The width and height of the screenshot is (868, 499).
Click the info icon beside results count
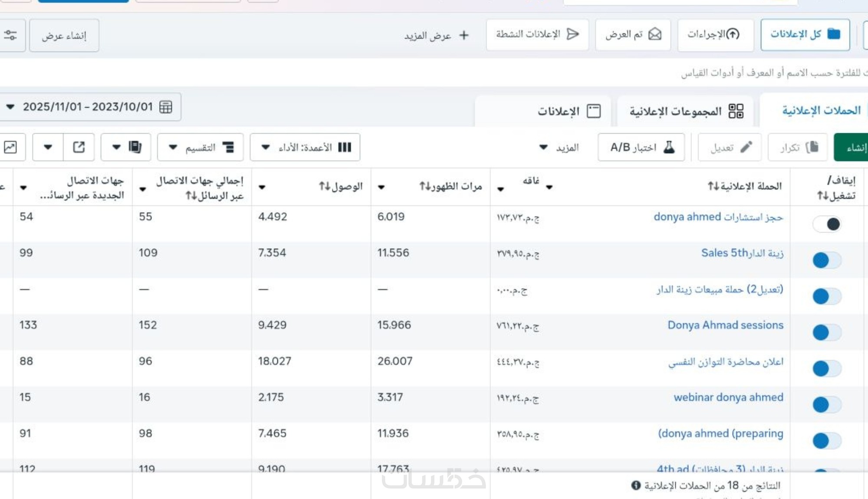[x=636, y=485]
